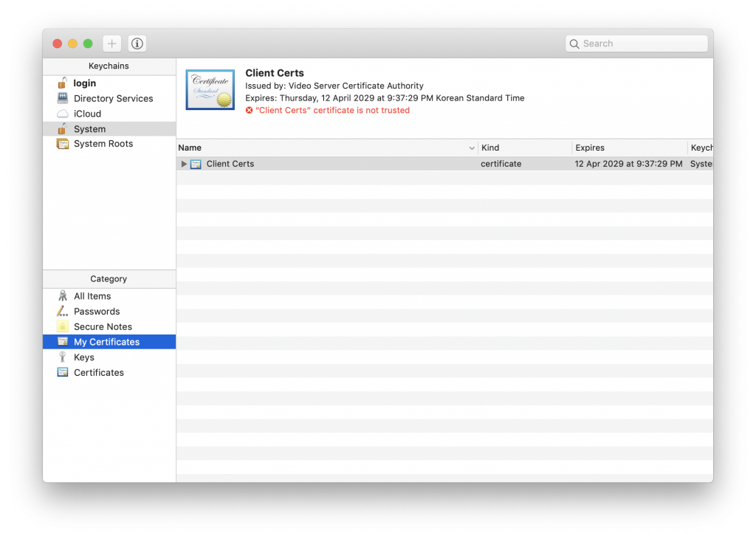The image size is (756, 539).
Task: Click the Directory Services icon
Action: click(x=62, y=98)
